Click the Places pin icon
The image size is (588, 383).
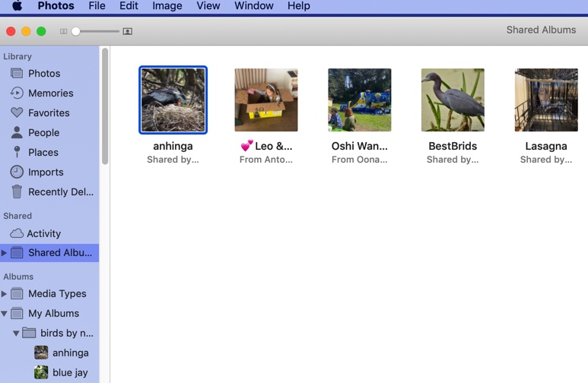click(x=17, y=152)
